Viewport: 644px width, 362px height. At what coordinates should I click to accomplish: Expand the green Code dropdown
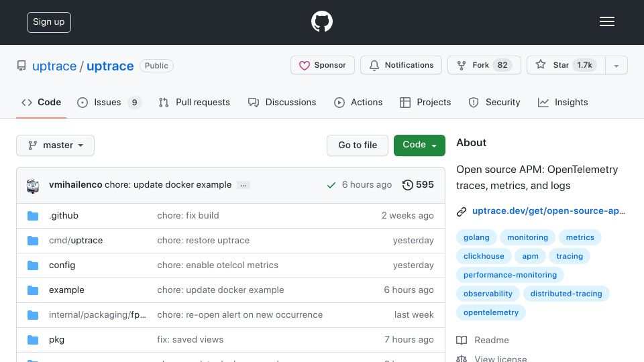[x=419, y=145]
